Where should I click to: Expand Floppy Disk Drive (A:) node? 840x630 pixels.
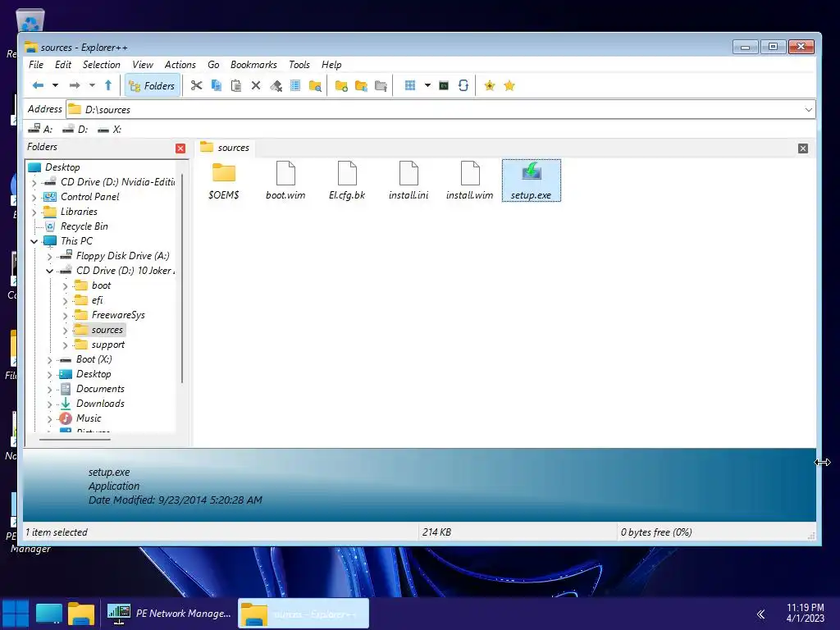(50, 257)
